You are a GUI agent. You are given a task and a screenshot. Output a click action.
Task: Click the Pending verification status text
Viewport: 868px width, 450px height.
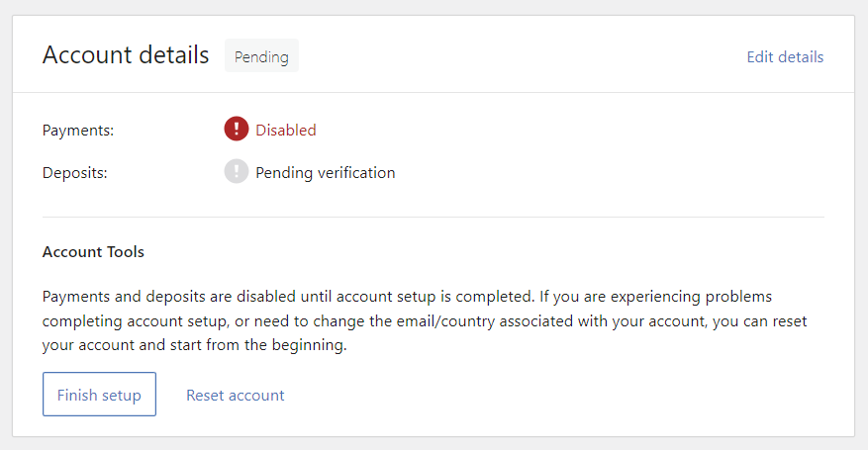[325, 172]
